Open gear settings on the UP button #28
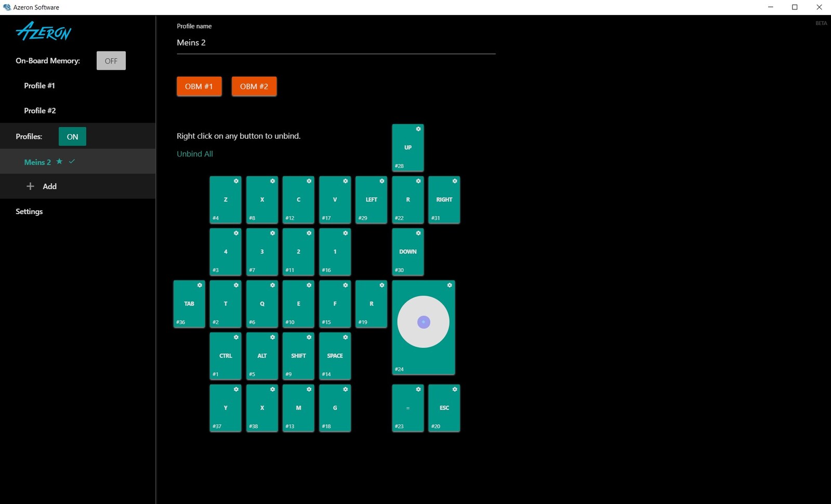Screen dimensions: 831x504 pos(418,129)
